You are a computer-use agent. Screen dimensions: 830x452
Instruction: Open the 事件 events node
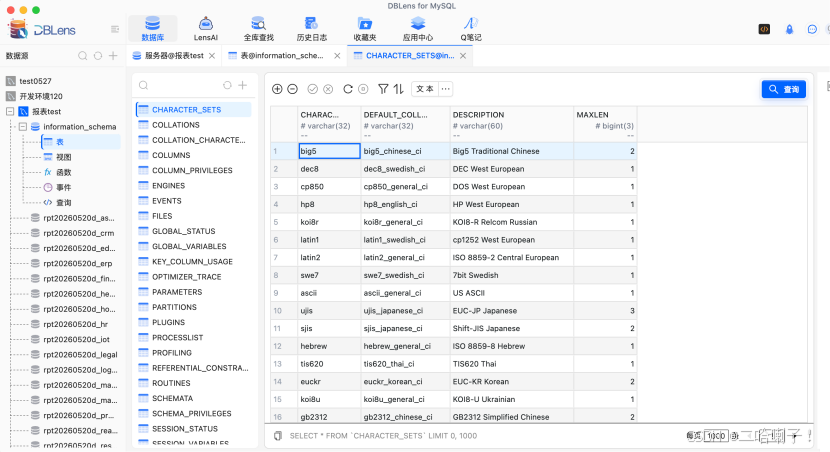64,187
